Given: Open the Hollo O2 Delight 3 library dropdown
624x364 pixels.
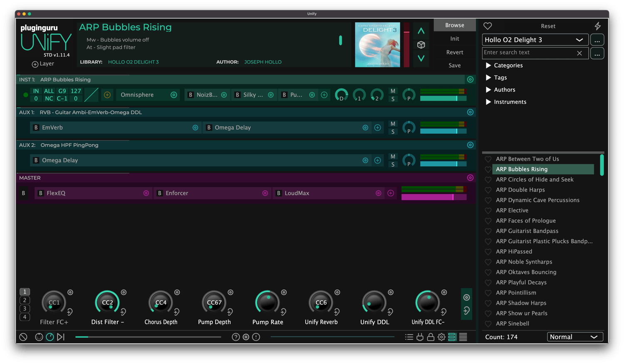Looking at the screenshot, I should [x=535, y=40].
